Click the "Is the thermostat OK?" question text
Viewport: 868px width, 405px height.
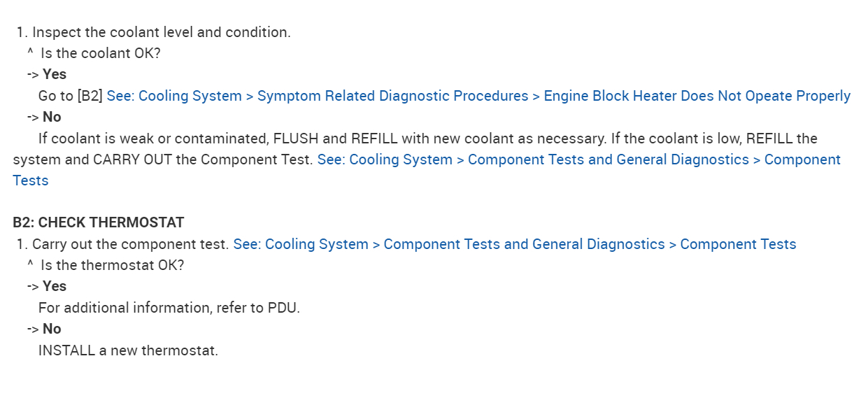[112, 265]
